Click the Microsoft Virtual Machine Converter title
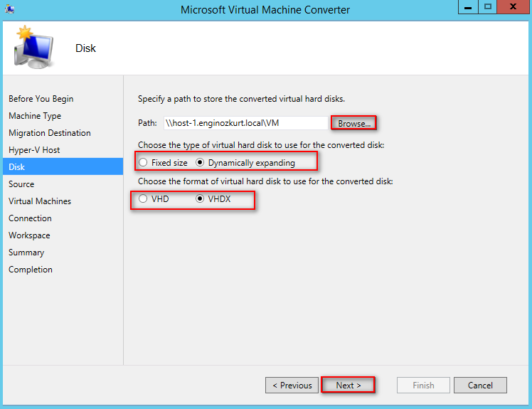 [265, 9]
